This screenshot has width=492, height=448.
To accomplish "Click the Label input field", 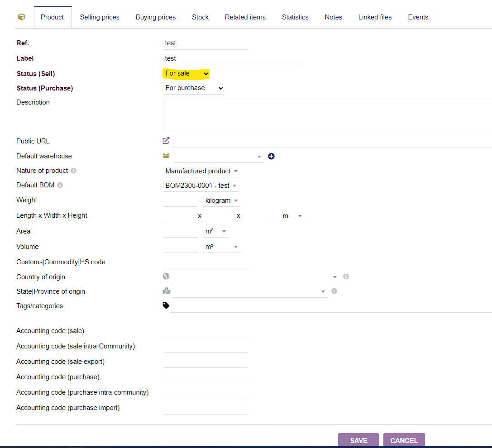I will point(233,59).
